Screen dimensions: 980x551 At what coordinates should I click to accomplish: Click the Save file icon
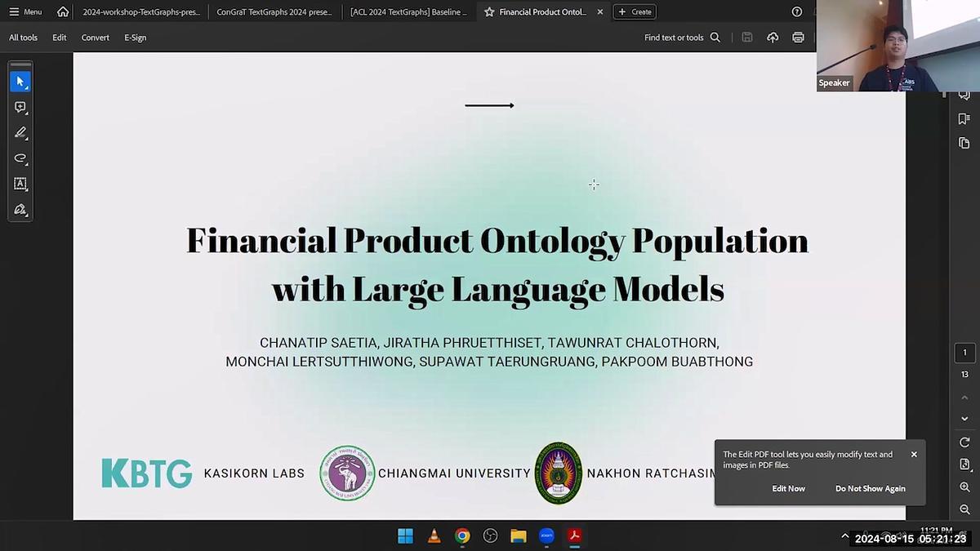pos(747,38)
